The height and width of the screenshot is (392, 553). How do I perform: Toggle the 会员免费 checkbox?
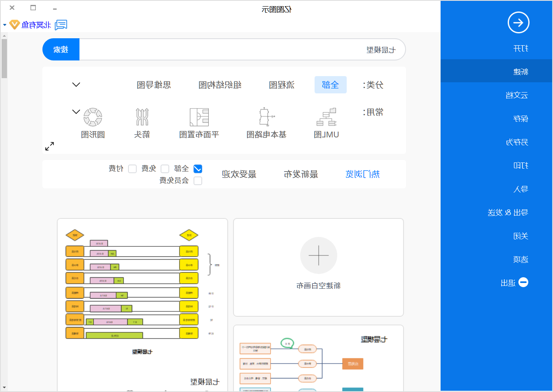[x=198, y=181]
